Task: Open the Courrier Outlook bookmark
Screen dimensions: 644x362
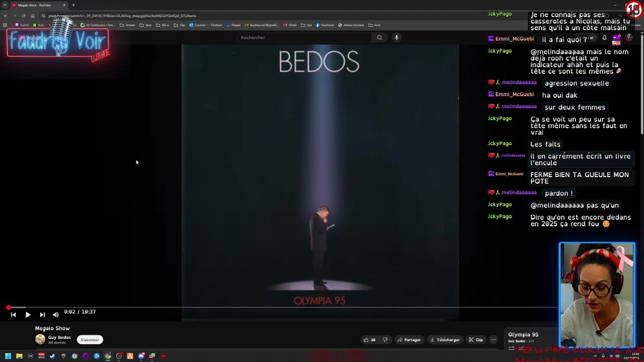Action: pos(205,25)
